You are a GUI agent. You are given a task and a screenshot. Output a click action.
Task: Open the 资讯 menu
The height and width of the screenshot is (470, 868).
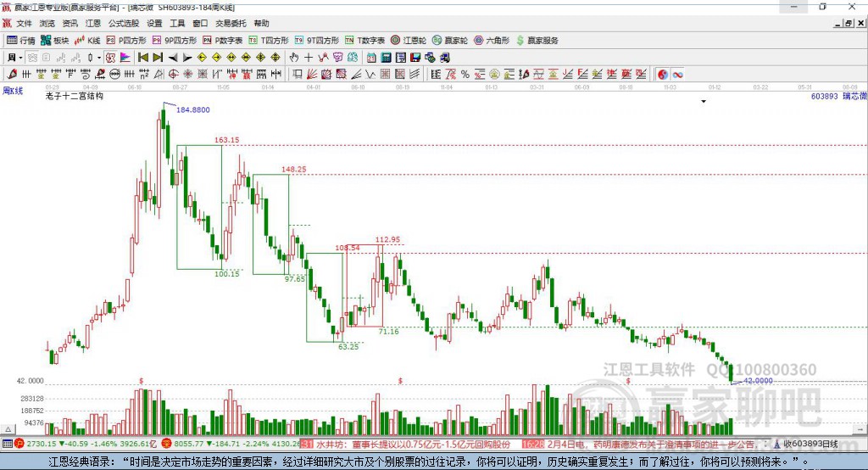(x=70, y=23)
